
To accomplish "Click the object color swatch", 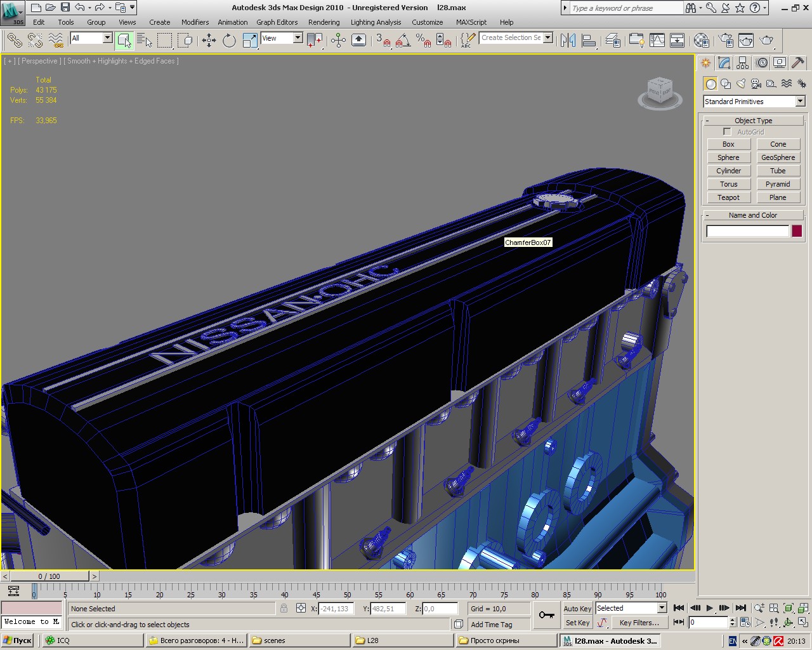I will click(x=797, y=231).
